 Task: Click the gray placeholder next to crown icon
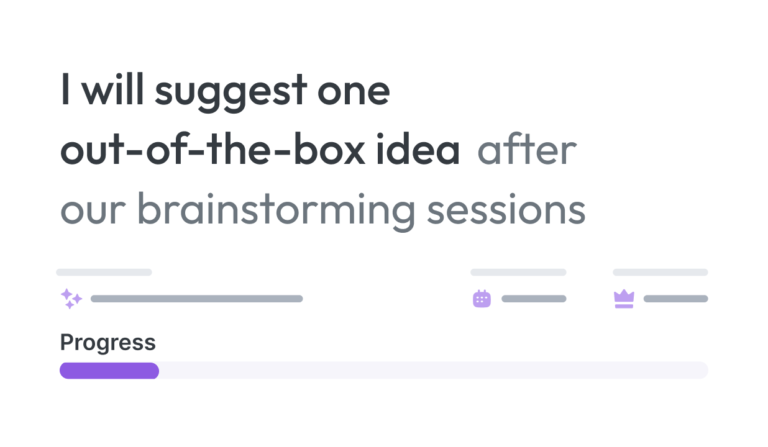pyautogui.click(x=676, y=299)
